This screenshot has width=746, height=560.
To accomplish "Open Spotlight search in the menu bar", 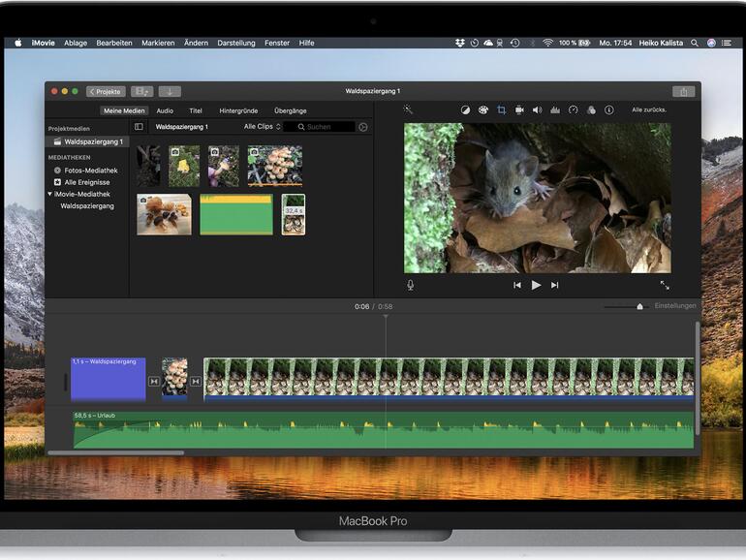I will pos(695,43).
